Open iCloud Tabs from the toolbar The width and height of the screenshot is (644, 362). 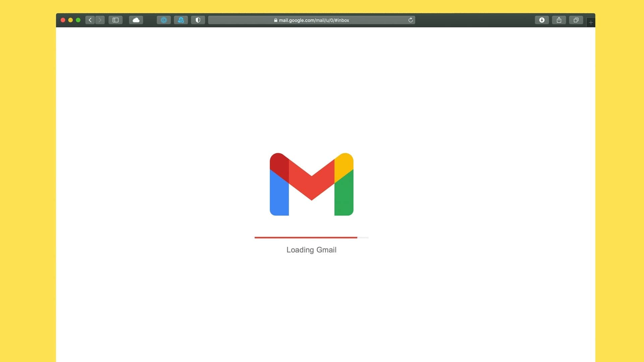pos(136,20)
